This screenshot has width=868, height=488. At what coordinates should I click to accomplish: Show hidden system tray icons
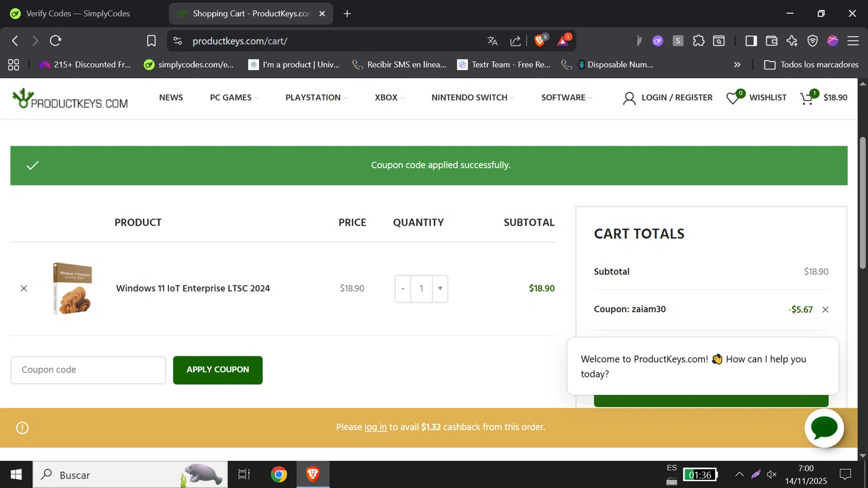739,475
